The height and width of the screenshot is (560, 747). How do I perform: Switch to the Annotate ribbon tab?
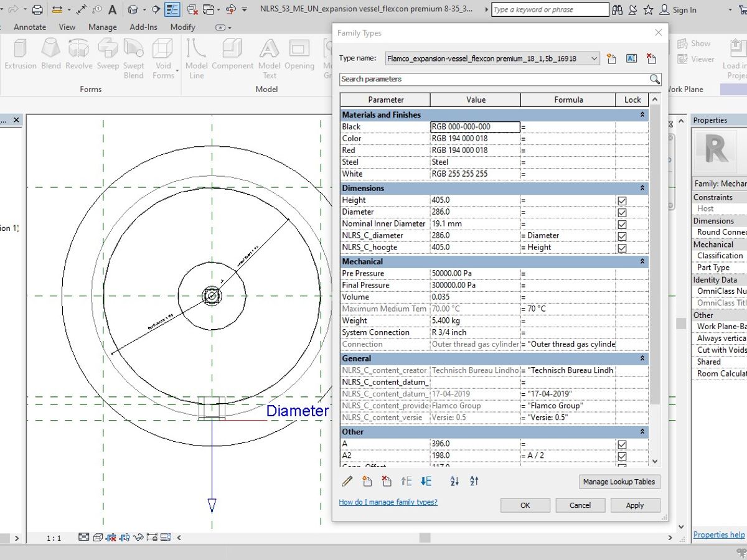tap(30, 27)
